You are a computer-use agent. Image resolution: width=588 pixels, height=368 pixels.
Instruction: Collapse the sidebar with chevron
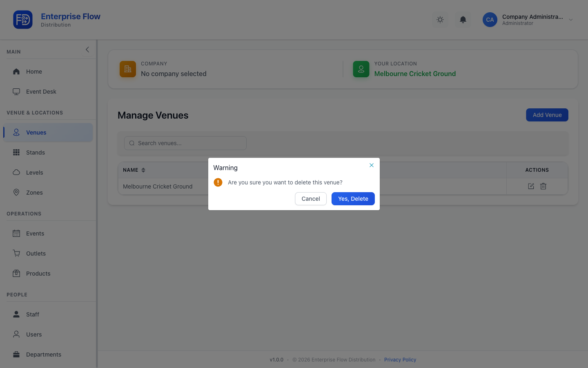(x=87, y=49)
